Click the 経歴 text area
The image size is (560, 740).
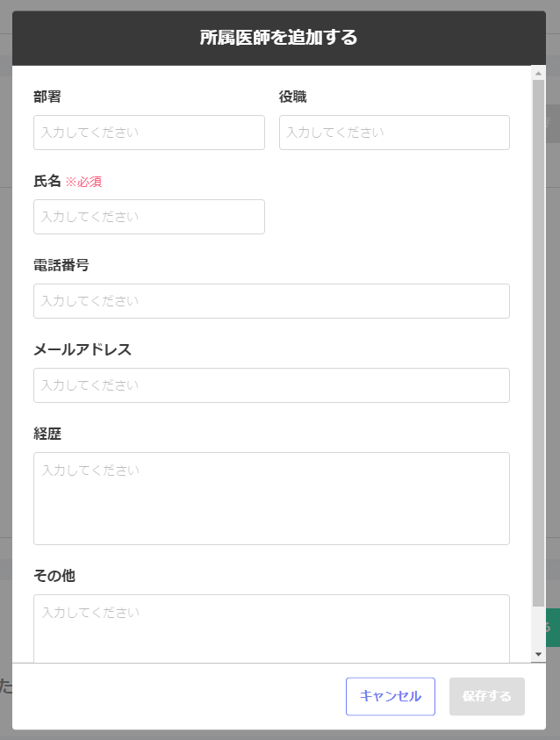[x=272, y=499]
